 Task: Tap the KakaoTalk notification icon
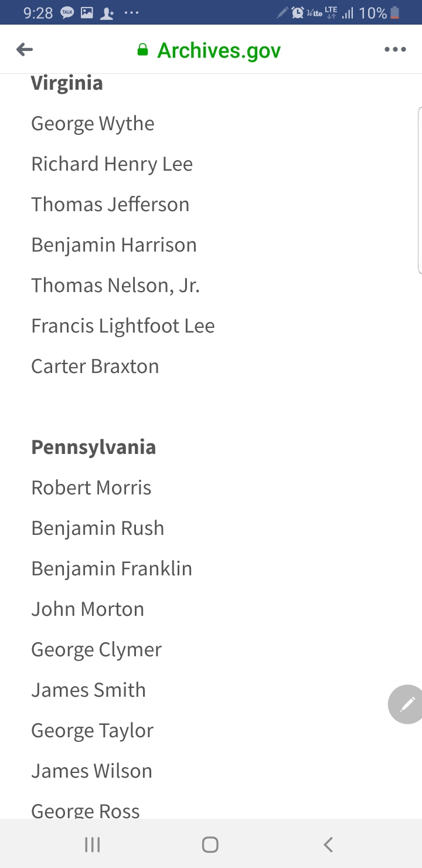pyautogui.click(x=67, y=13)
